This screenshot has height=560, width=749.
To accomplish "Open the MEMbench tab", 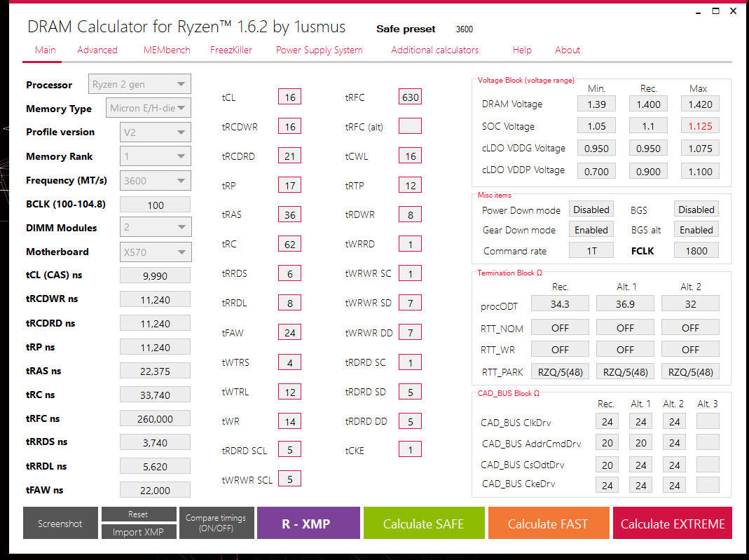I will [166, 50].
